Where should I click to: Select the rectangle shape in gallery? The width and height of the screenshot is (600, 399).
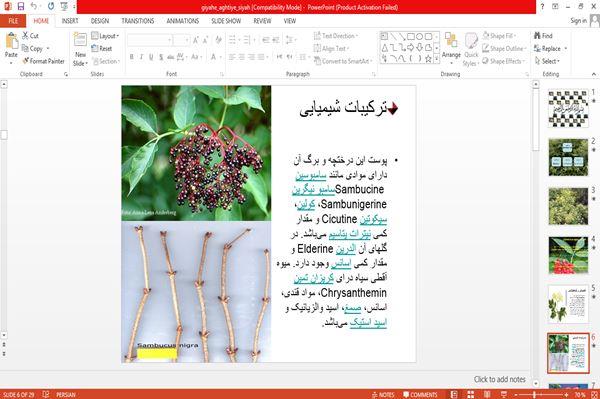coord(411,37)
